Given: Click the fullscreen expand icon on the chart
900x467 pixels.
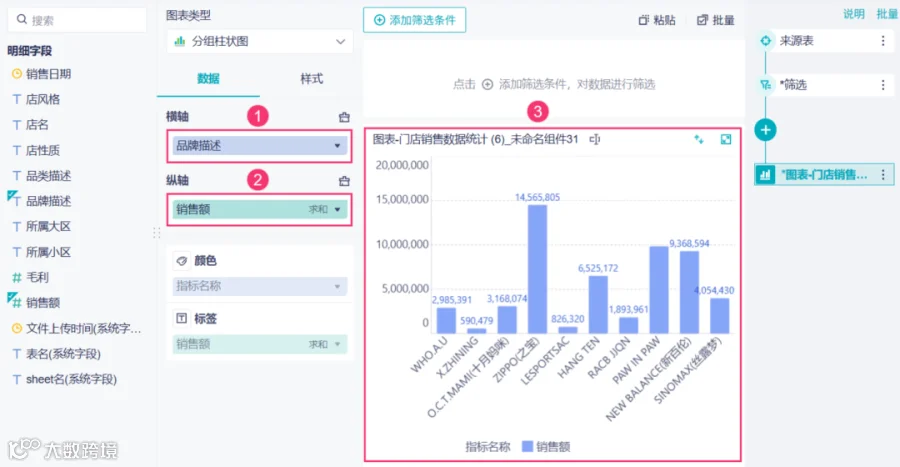Looking at the screenshot, I should point(726,139).
